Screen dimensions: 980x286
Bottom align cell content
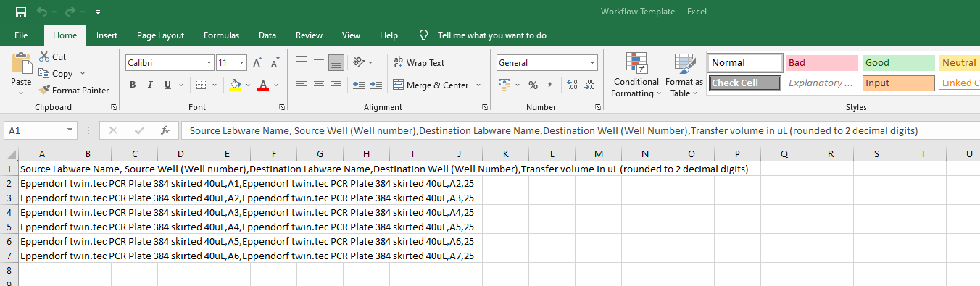coord(336,62)
